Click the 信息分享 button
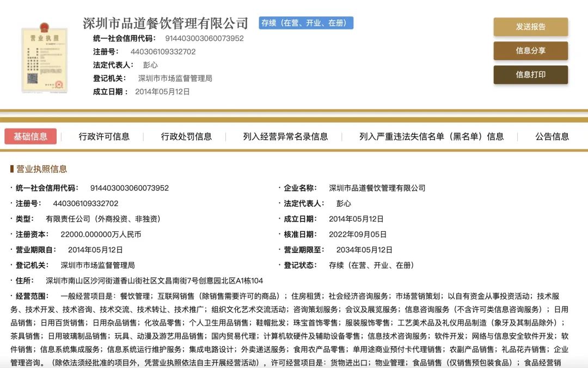Image resolution: width=588 pixels, height=368 pixels. coord(531,51)
